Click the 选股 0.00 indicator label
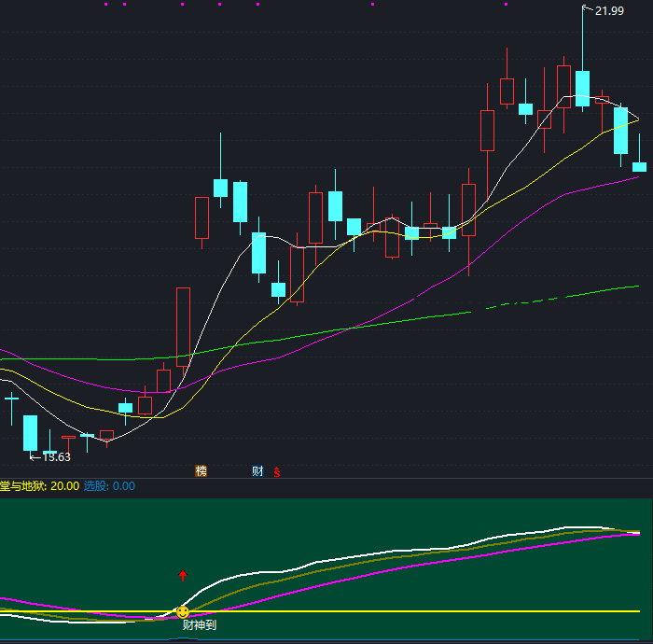653x644 pixels. (109, 486)
